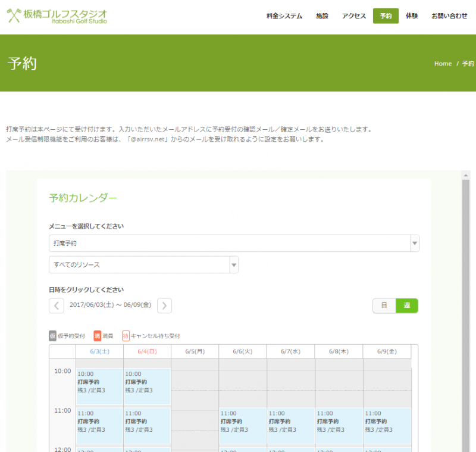The width and height of the screenshot is (476, 452).
Task: Switch calendar to 週 week view
Action: [407, 306]
